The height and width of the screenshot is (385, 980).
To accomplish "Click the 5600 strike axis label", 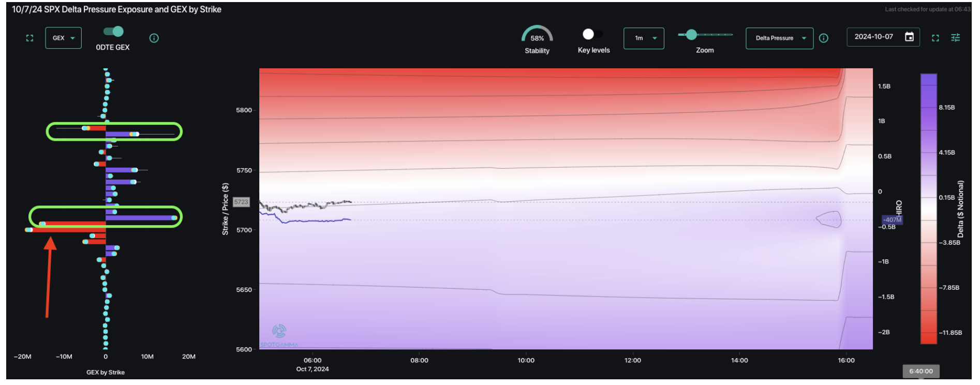I will pyautogui.click(x=244, y=349).
